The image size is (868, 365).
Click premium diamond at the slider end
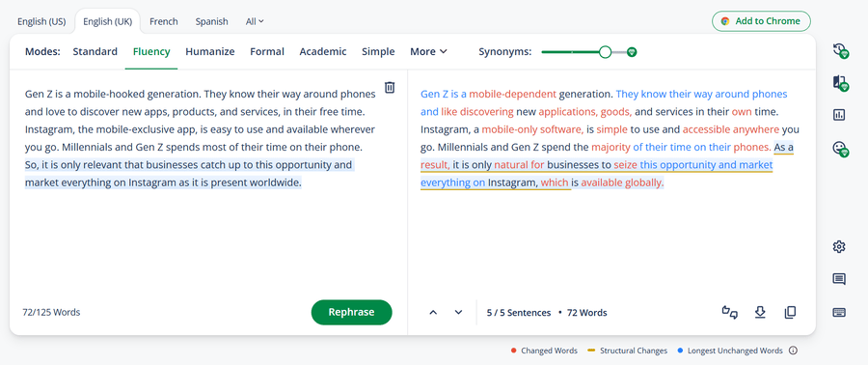tap(632, 52)
